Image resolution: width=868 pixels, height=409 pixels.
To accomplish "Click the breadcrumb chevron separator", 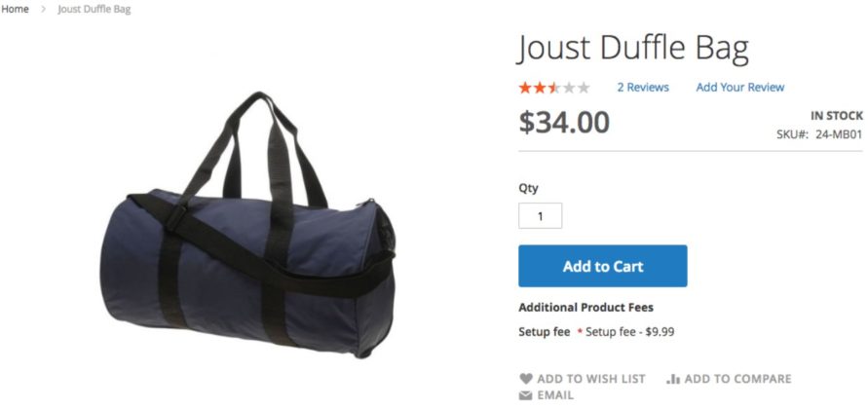I will (x=43, y=10).
